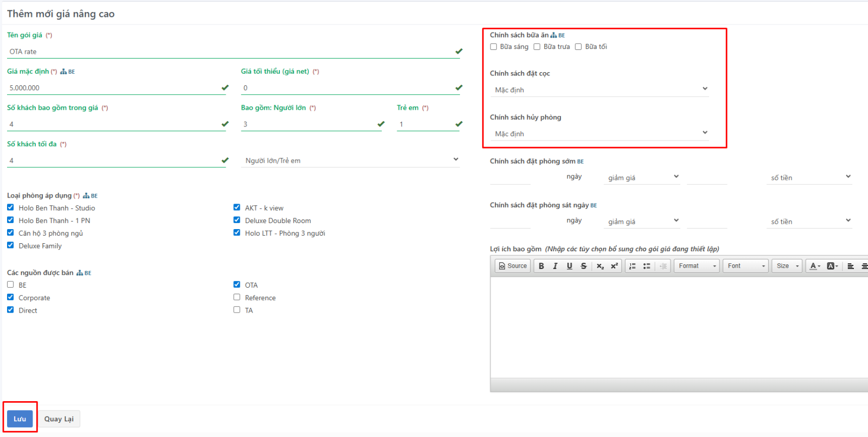Viewport: 868px width, 437px height.
Task: Open số tiền dropdown for đặt phòng sát ngày
Action: click(809, 221)
